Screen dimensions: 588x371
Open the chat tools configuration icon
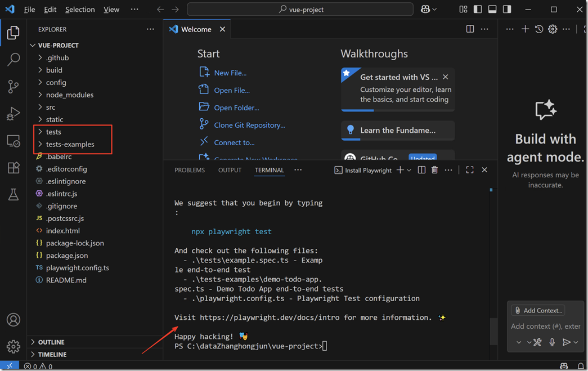(537, 342)
